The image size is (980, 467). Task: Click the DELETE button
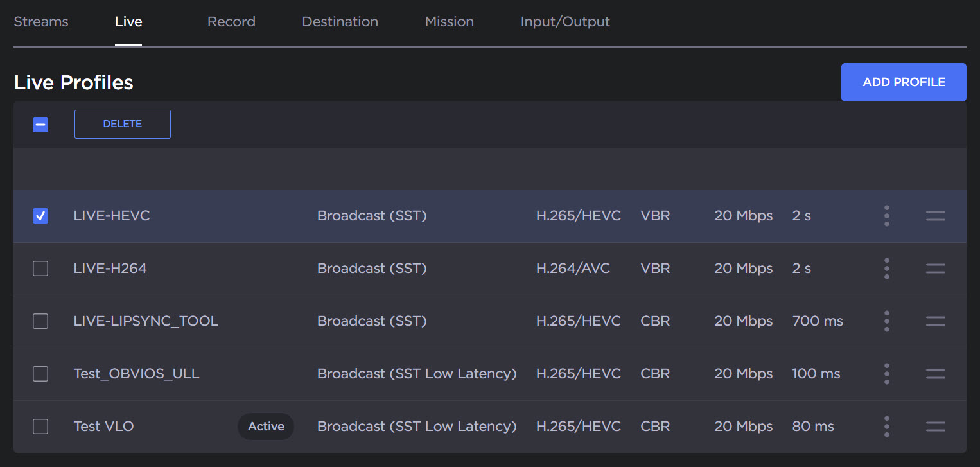(123, 124)
